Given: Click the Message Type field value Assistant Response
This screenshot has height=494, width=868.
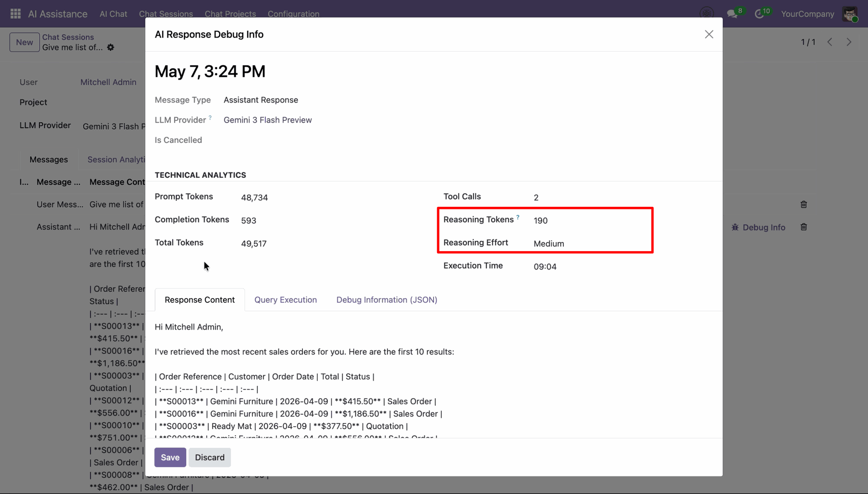Looking at the screenshot, I should [261, 100].
